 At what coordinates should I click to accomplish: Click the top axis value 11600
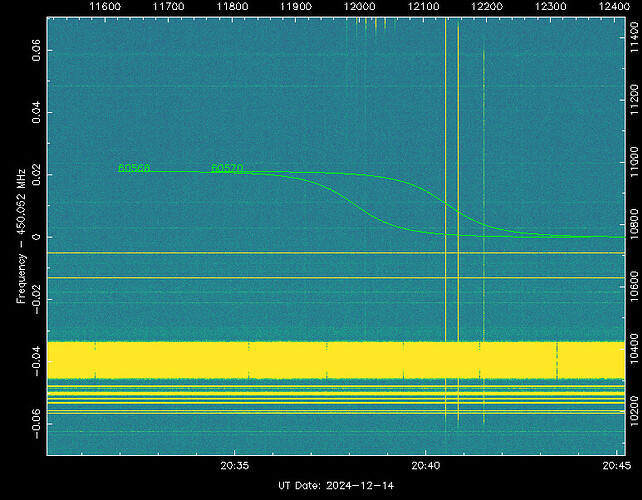point(105,7)
